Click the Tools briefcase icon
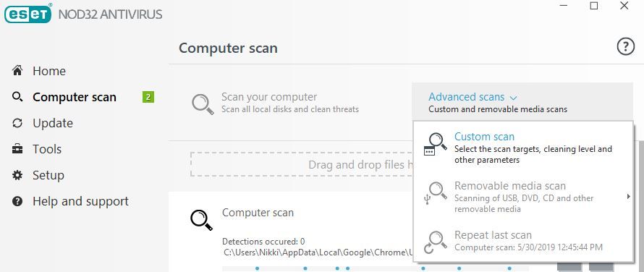Viewport: 644px width, 272px height. pyautogui.click(x=17, y=149)
